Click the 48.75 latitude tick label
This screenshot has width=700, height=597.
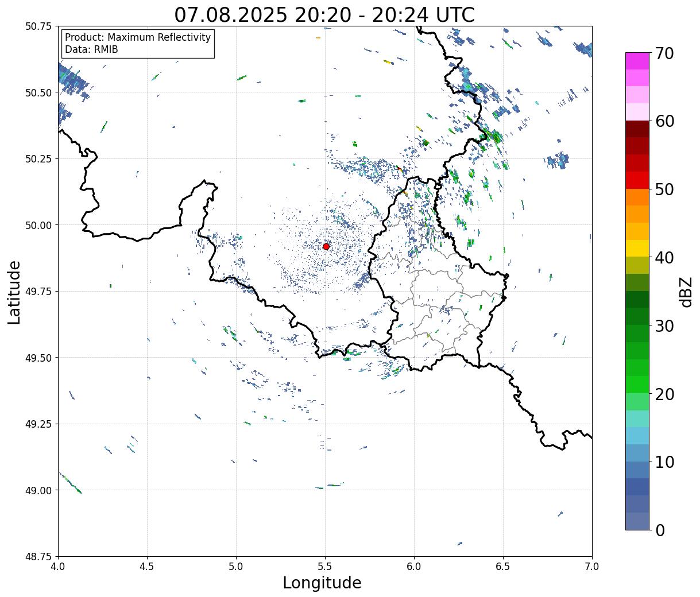pos(38,557)
